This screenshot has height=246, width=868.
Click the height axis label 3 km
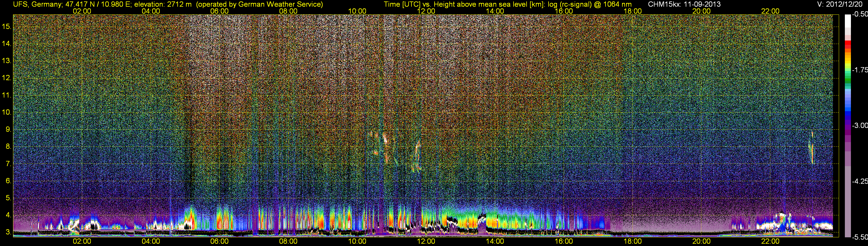[8, 232]
